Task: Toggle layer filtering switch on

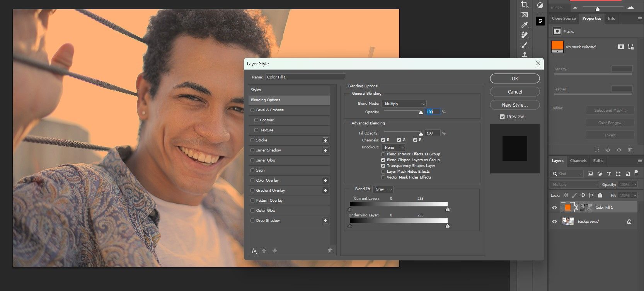Action: [x=636, y=173]
